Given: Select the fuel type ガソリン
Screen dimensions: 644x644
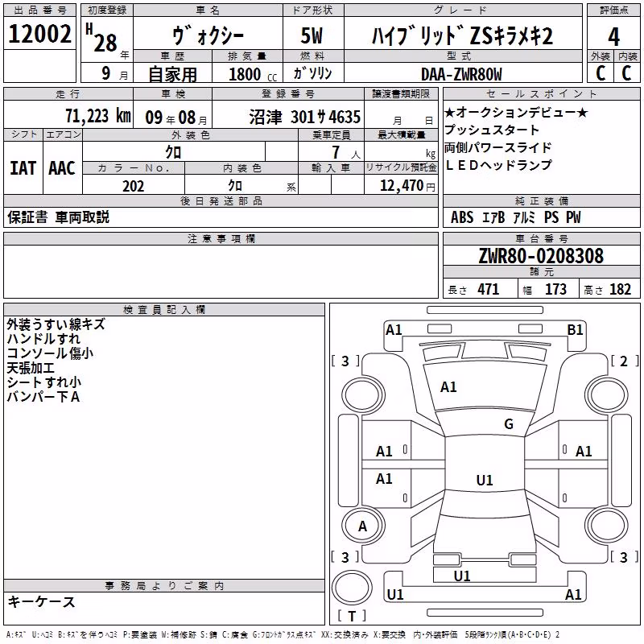Looking at the screenshot, I should 312,73.
